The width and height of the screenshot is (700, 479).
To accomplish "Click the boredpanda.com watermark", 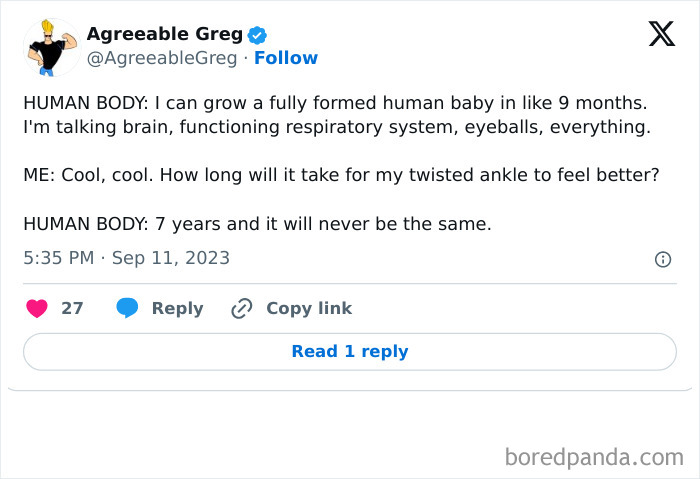I will tap(593, 457).
